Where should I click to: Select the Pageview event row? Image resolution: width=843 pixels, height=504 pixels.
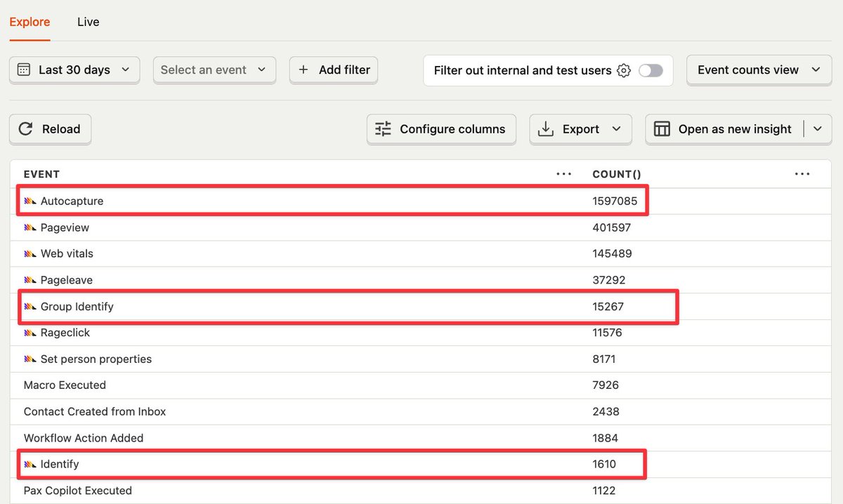click(x=421, y=227)
